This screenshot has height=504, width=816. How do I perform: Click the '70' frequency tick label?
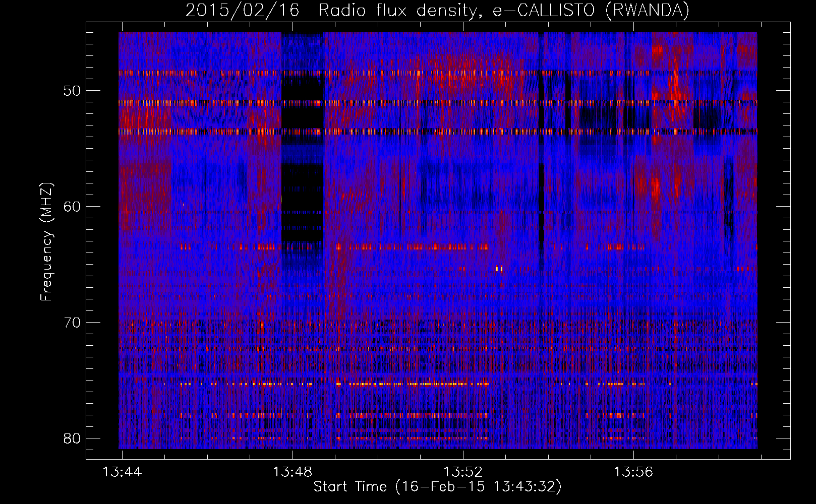[x=72, y=323]
